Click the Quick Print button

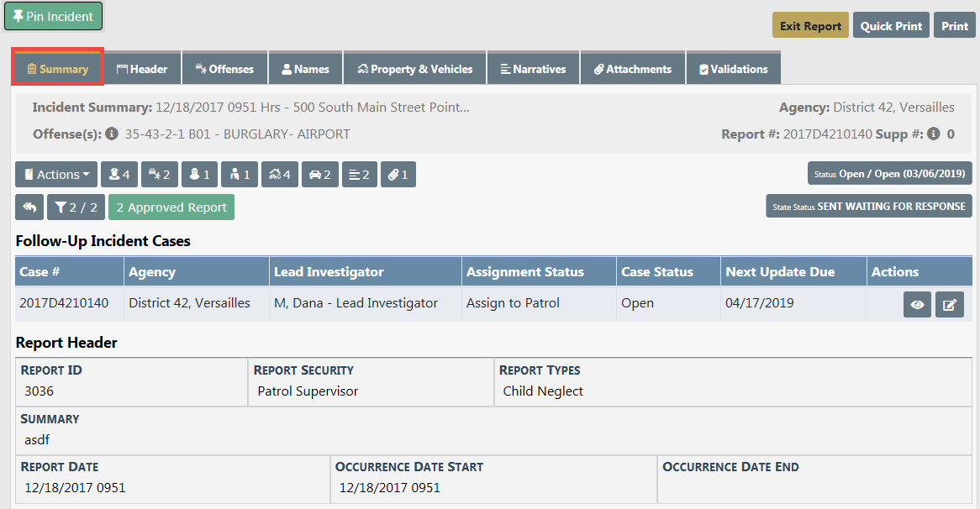coord(891,26)
